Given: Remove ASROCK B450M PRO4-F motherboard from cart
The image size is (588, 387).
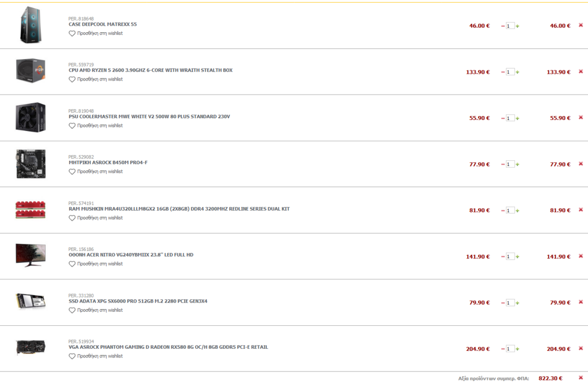Looking at the screenshot, I should coord(581,163).
